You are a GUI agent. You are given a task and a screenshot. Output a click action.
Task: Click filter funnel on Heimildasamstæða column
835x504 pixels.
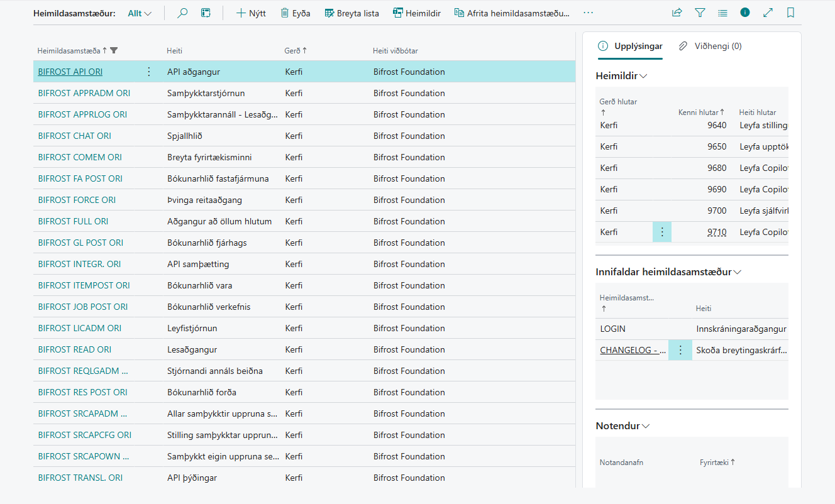click(114, 50)
